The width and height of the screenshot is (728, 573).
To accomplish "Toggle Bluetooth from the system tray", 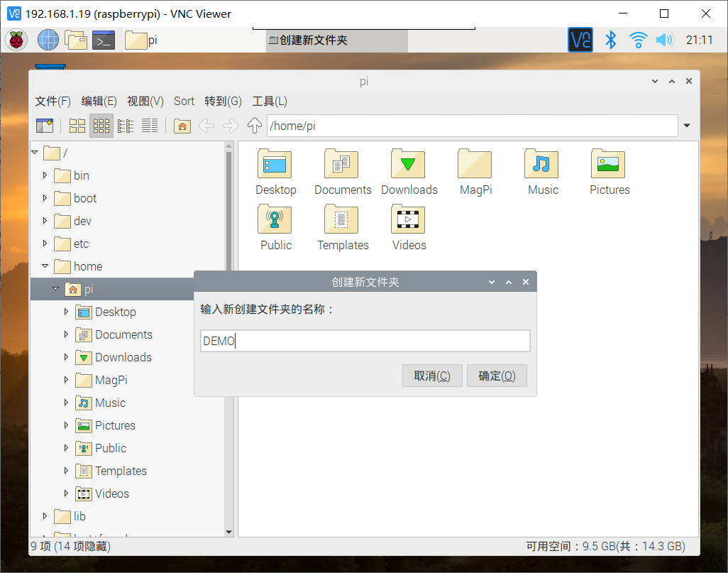I will click(610, 40).
